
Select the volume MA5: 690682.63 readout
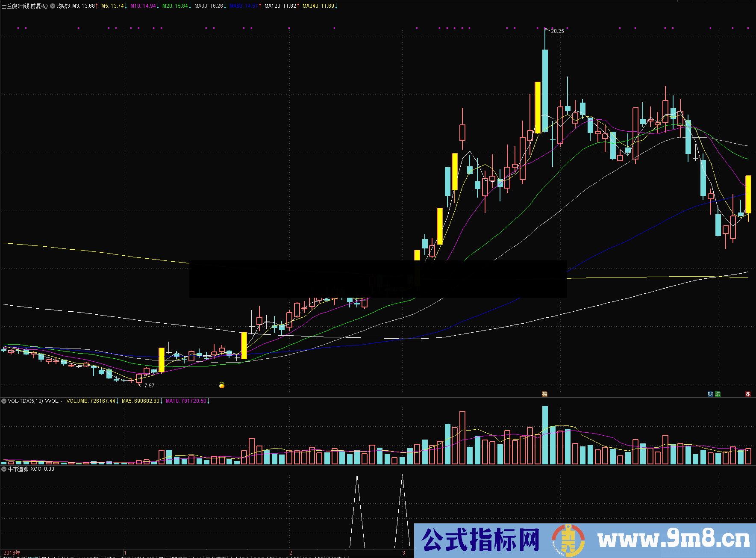coord(142,401)
